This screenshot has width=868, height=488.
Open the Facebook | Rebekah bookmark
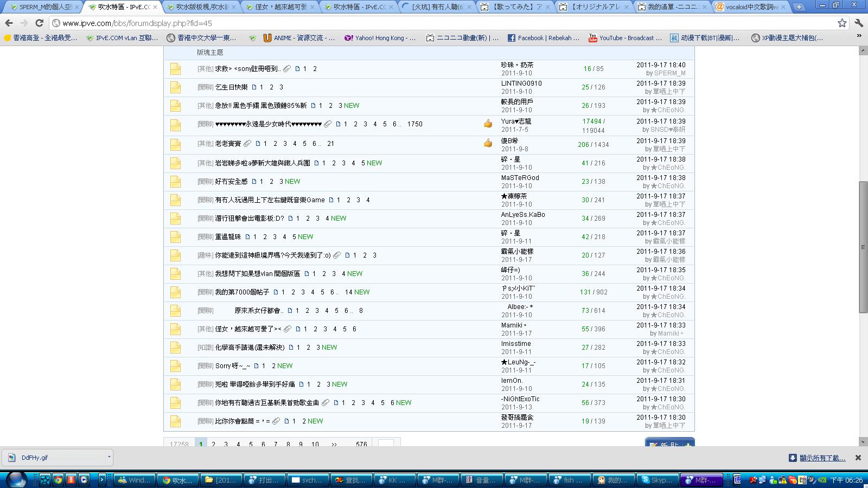[x=543, y=38]
